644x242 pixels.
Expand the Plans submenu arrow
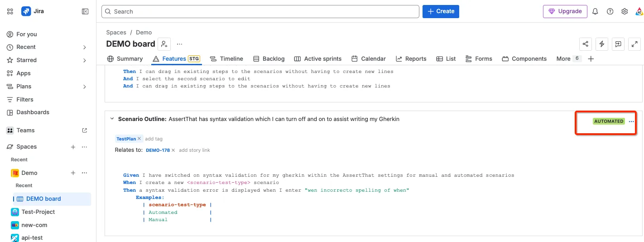(85, 87)
